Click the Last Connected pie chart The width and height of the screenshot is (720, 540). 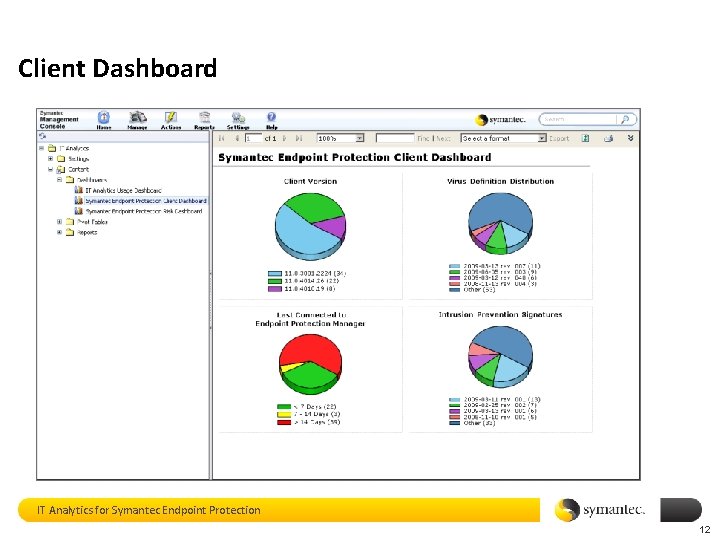310,364
